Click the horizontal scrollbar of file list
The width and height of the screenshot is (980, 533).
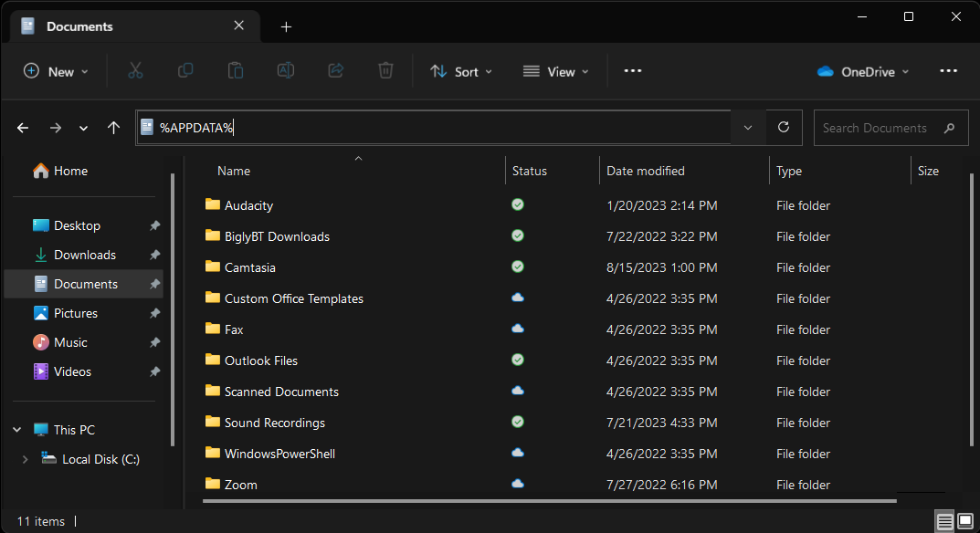click(550, 500)
